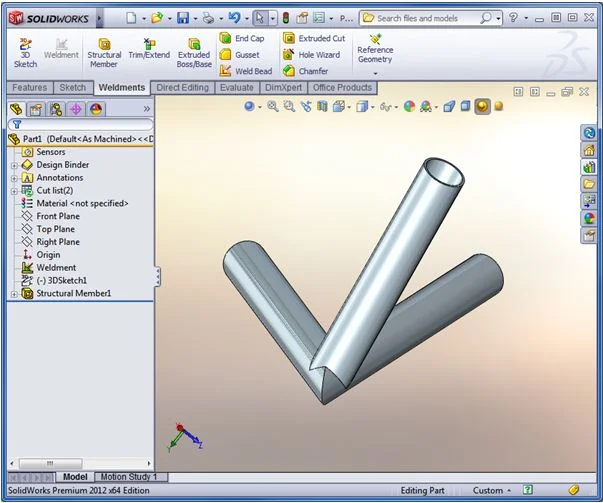Image resolution: width=603 pixels, height=503 pixels.
Task: Open the FeatureManager design tree tab
Action: pyautogui.click(x=16, y=109)
